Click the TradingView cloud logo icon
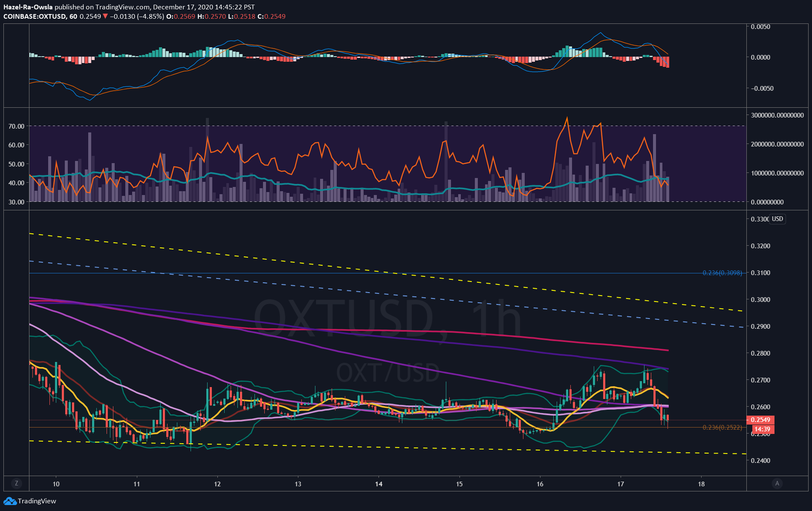This screenshot has width=812, height=511. (x=10, y=501)
